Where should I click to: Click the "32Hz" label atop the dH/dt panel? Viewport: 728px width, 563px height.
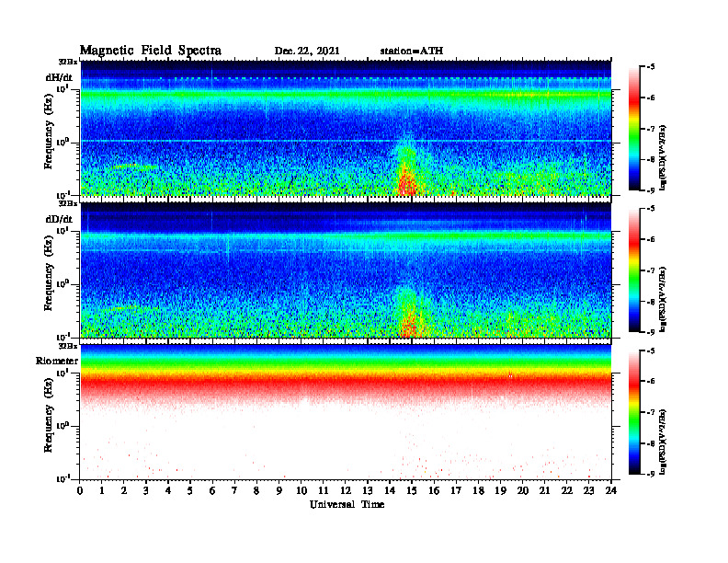[x=68, y=62]
